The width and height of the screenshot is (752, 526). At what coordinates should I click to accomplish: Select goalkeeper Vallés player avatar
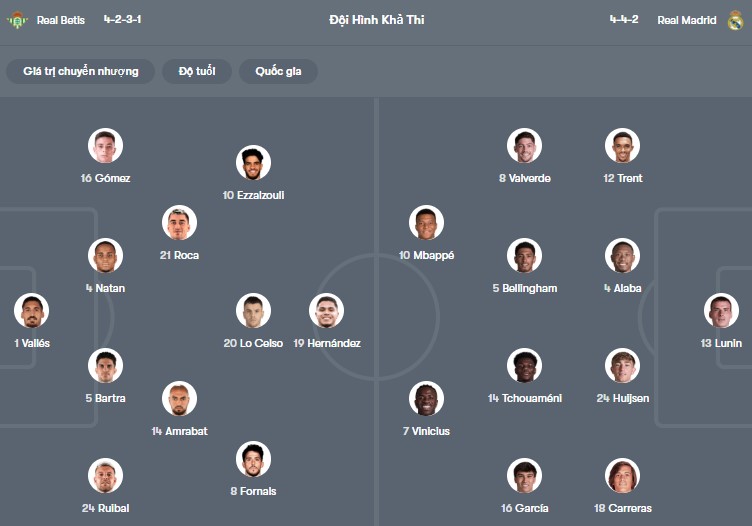32,311
